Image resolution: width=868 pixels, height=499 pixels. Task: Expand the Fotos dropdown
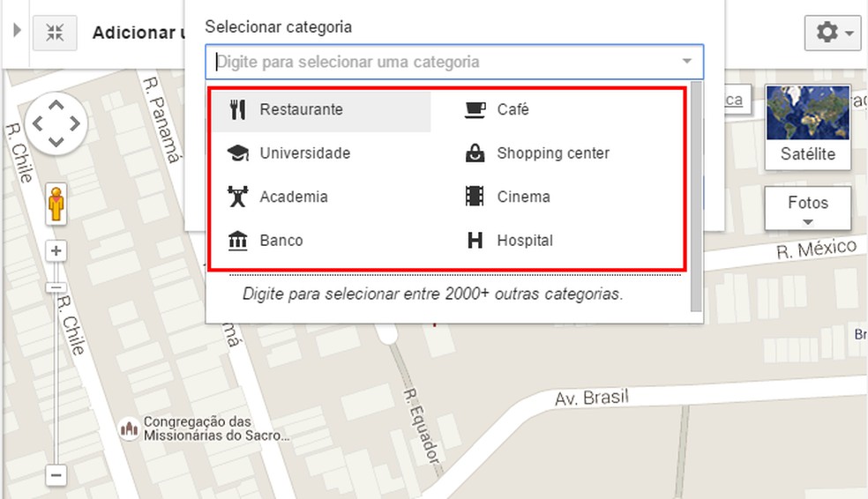[x=808, y=209]
